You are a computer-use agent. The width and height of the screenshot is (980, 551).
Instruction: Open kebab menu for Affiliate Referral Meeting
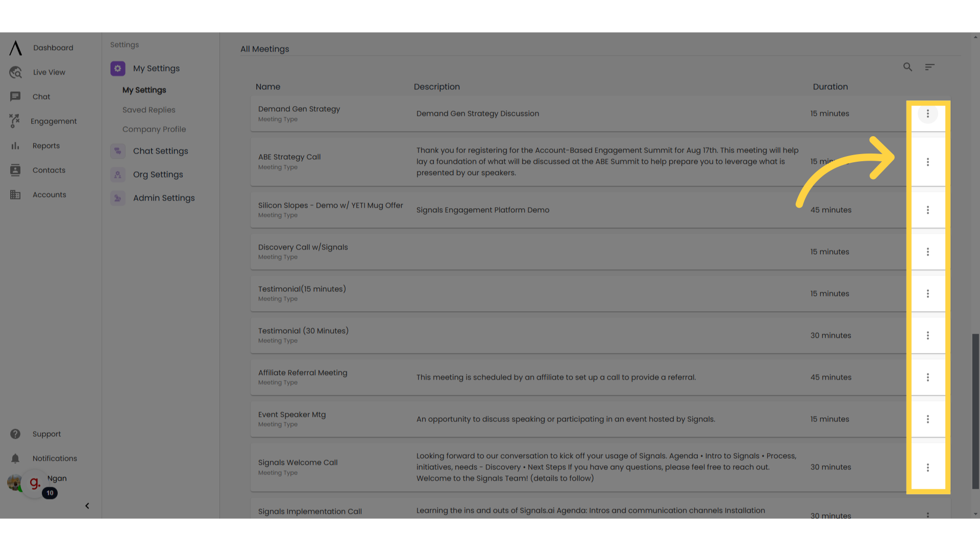pos(927,377)
